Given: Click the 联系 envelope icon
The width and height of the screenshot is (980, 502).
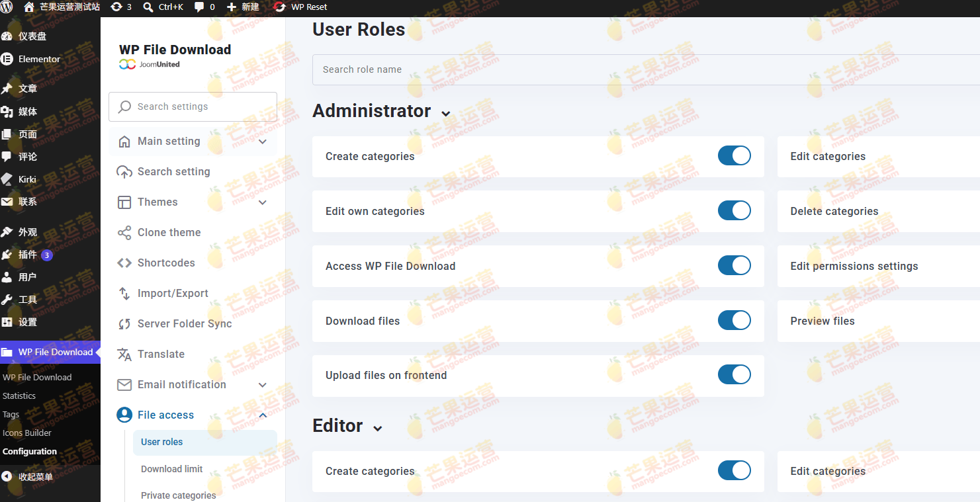Looking at the screenshot, I should 7,202.
